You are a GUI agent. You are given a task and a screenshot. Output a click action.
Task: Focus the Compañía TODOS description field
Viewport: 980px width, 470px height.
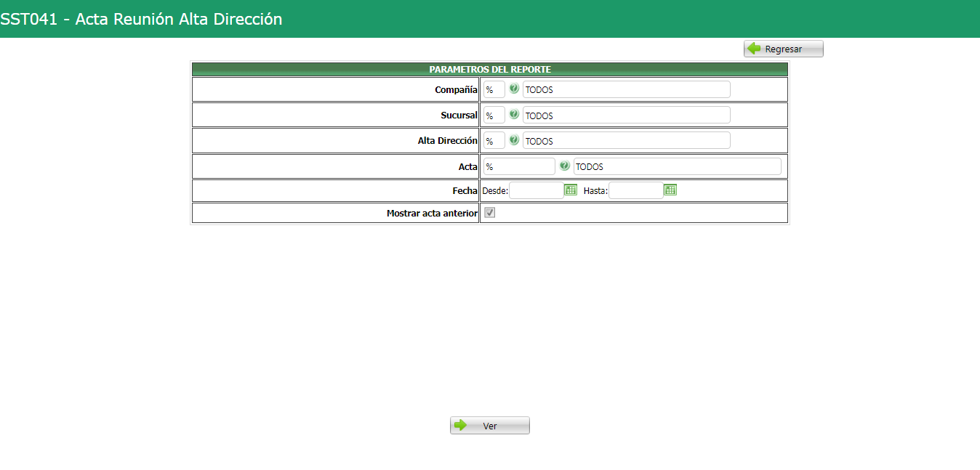(x=627, y=89)
